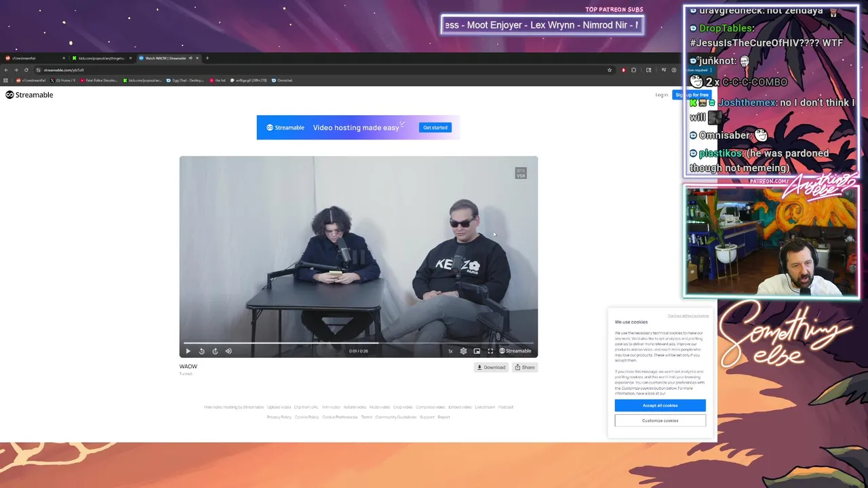Viewport: 868px width, 488px height.
Task: Click Sign up for free button
Action: [692, 95]
